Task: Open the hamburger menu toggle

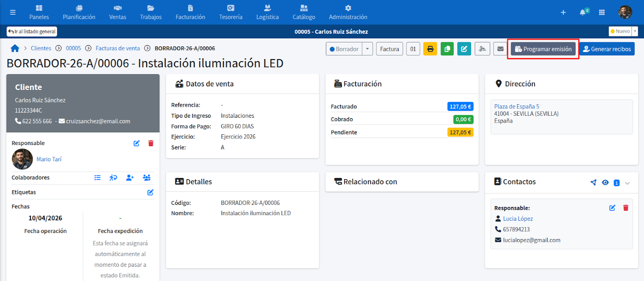Action: point(13,12)
